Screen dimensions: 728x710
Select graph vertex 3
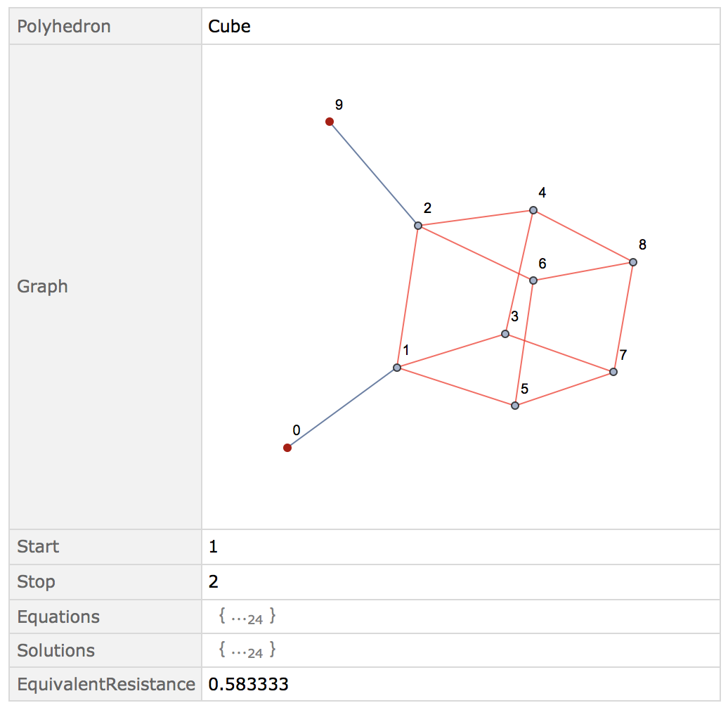pyautogui.click(x=505, y=334)
